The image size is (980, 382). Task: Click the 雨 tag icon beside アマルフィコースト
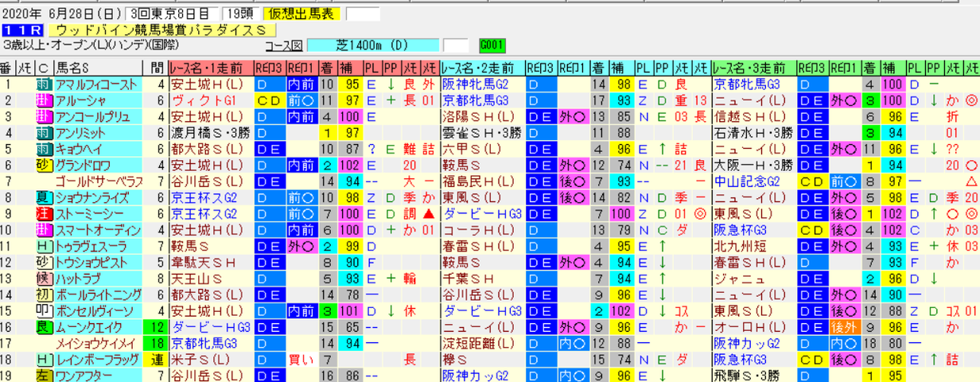click(44, 84)
